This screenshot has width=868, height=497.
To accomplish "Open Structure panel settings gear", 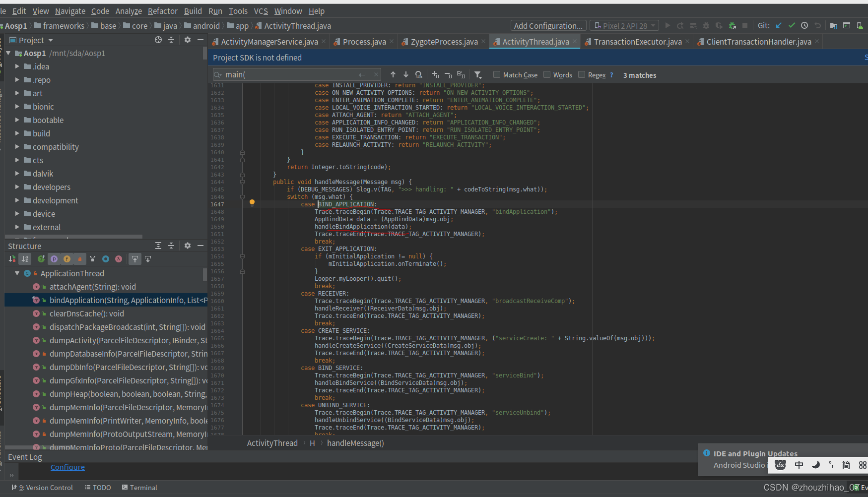I will coord(188,246).
